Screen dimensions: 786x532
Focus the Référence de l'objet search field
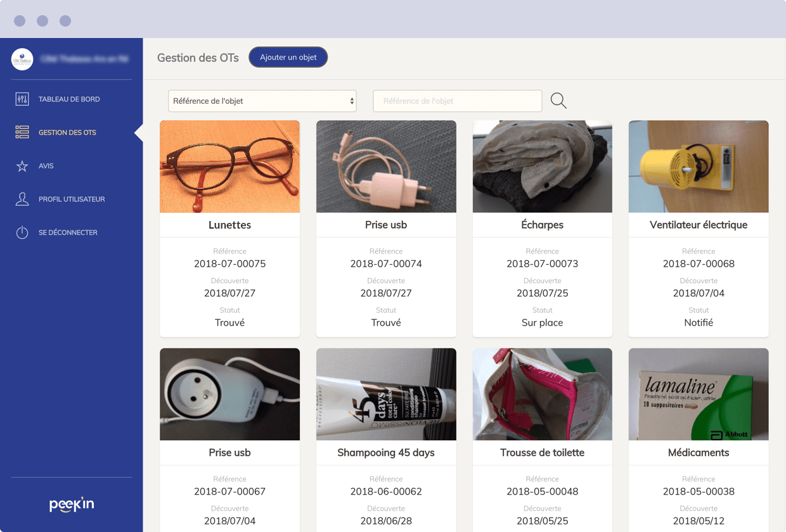pos(458,101)
